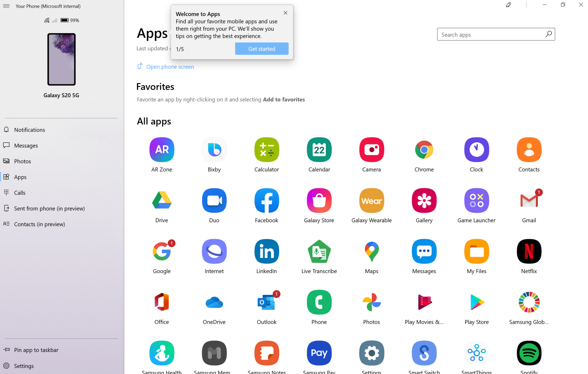The image size is (588, 374).
Task: Open the SmartThings app
Action: click(x=476, y=353)
